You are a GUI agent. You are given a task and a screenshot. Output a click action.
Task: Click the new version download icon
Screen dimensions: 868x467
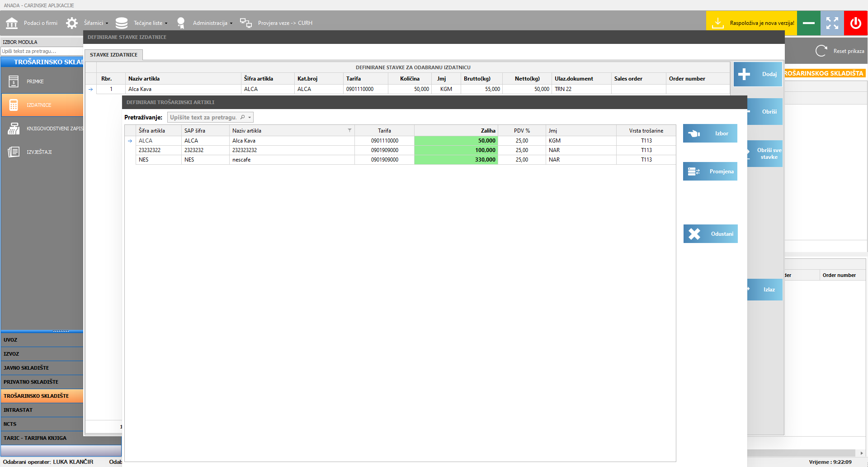click(x=718, y=23)
